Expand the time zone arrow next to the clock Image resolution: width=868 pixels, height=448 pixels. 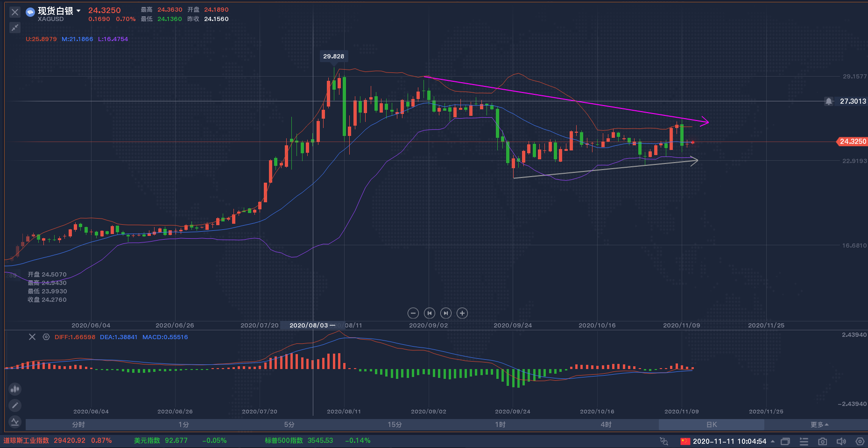click(773, 441)
